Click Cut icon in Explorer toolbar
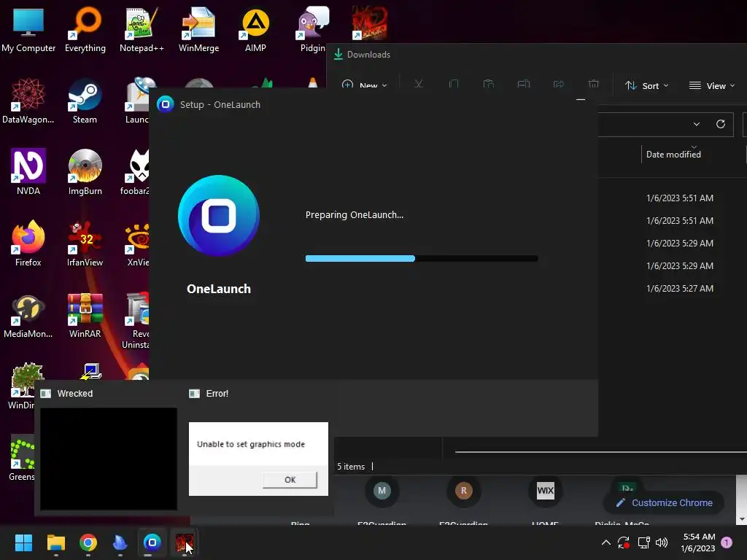 pyautogui.click(x=418, y=85)
